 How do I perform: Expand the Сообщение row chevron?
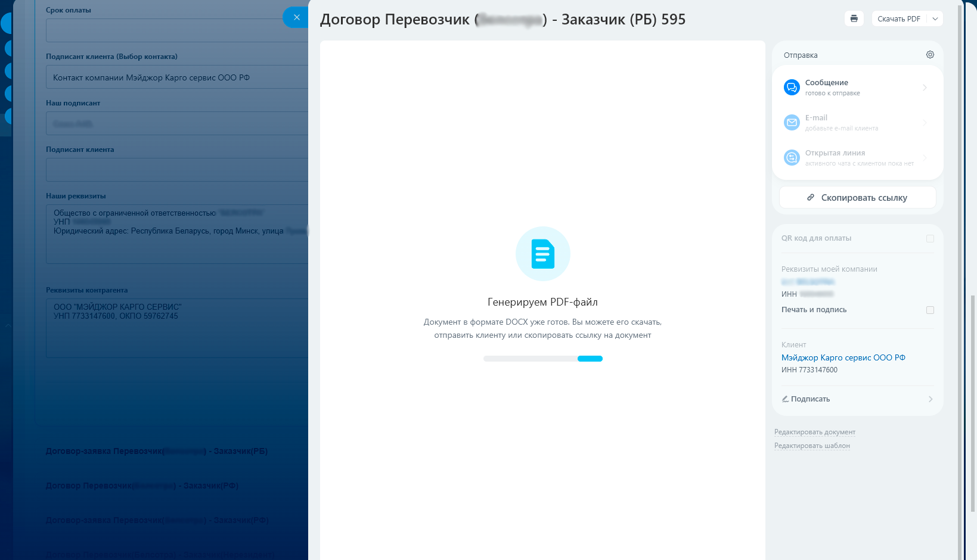pyautogui.click(x=925, y=88)
